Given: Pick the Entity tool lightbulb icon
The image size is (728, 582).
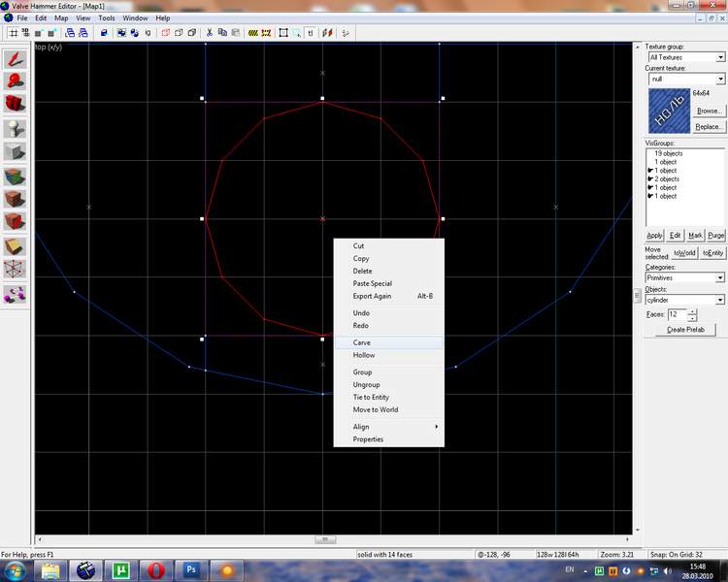Looking at the screenshot, I should point(15,129).
